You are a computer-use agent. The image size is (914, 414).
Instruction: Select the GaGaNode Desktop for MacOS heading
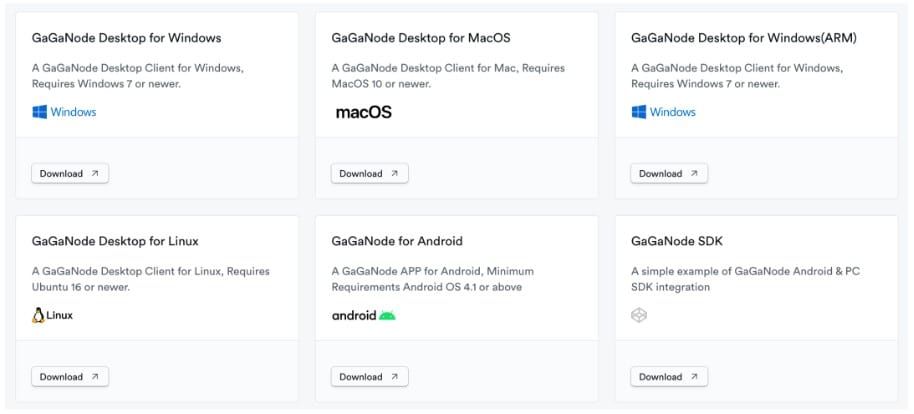pos(421,38)
